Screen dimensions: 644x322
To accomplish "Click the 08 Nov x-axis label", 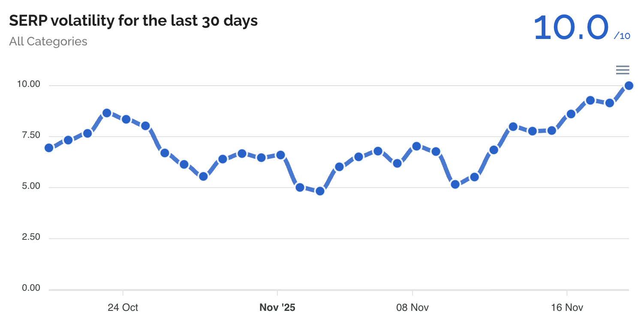I will [412, 307].
